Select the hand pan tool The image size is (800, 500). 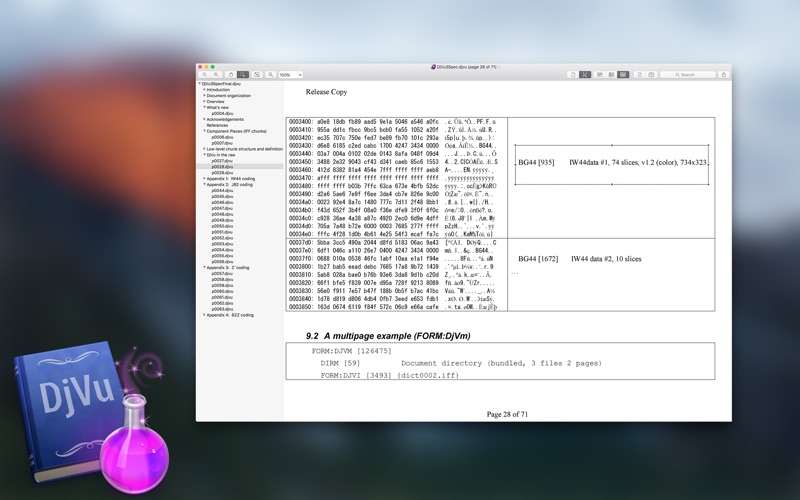230,75
